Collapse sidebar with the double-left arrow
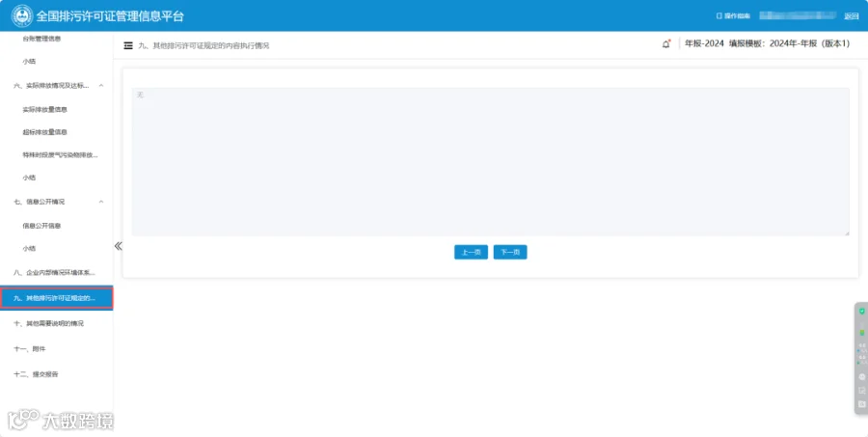The image size is (868, 437). (118, 246)
